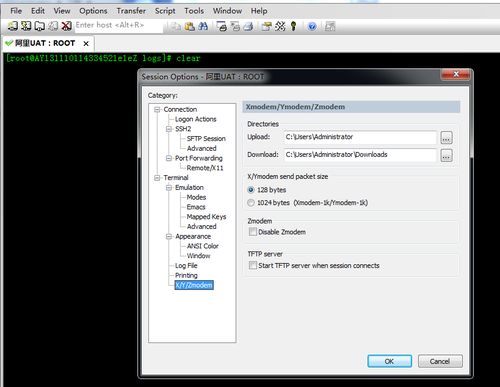Click the Connect toolbar icon
500x387 pixels.
[x=13, y=26]
